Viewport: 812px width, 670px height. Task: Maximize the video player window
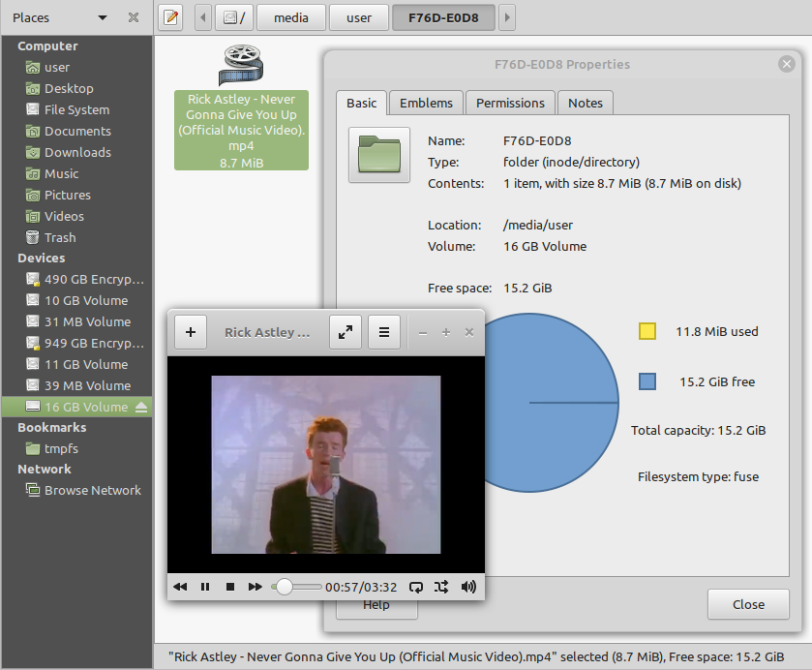tap(446, 333)
